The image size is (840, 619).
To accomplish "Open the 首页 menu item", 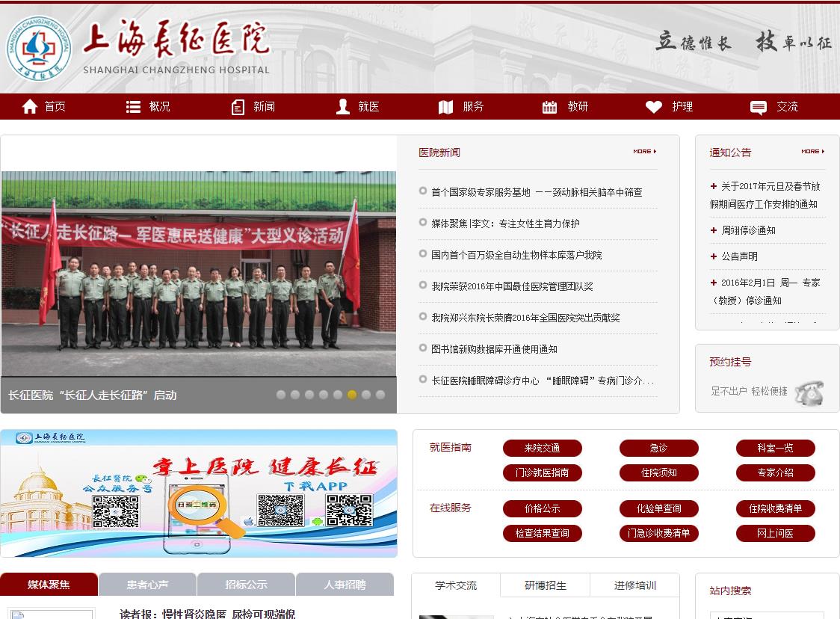I will tap(55, 107).
